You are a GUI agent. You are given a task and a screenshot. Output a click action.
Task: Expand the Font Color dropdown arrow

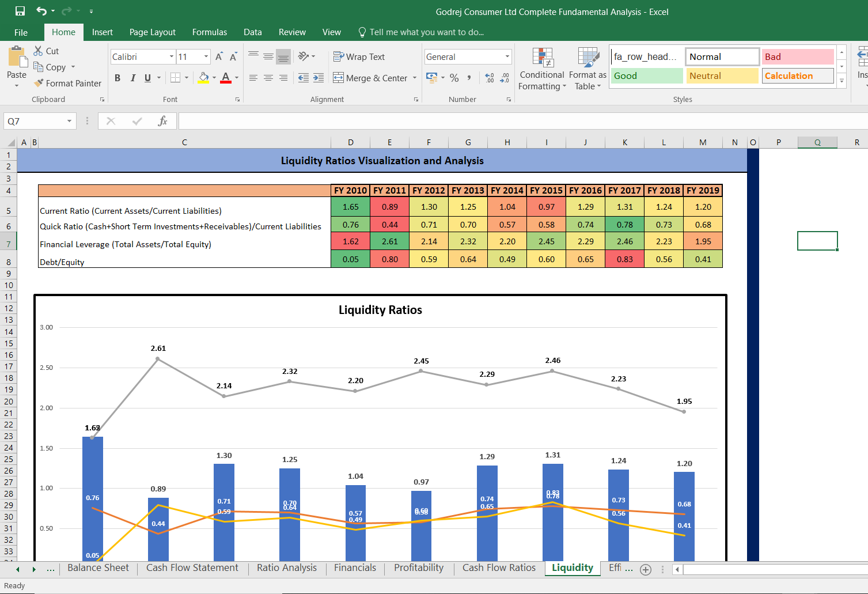(237, 78)
